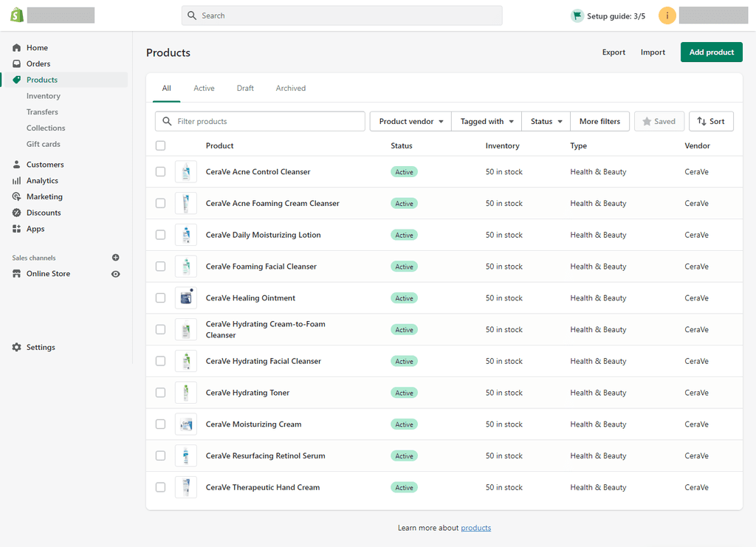Open More filters panel
The height and width of the screenshot is (547, 756).
coord(599,122)
